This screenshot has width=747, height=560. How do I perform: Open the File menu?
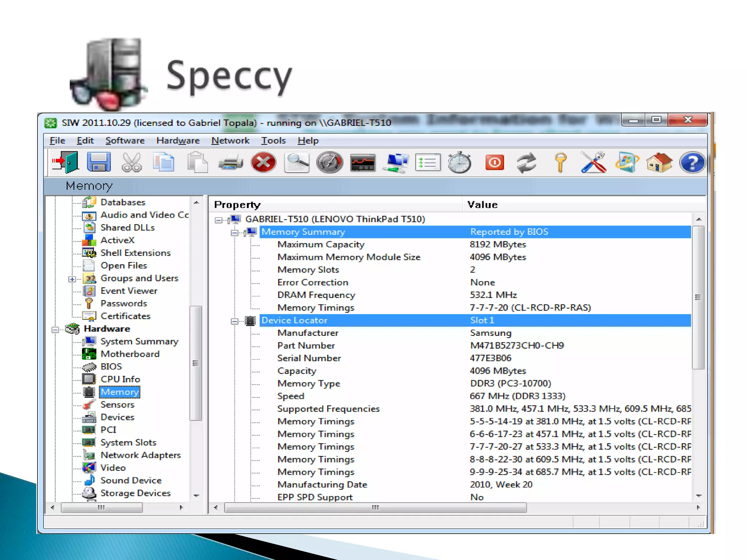57,141
